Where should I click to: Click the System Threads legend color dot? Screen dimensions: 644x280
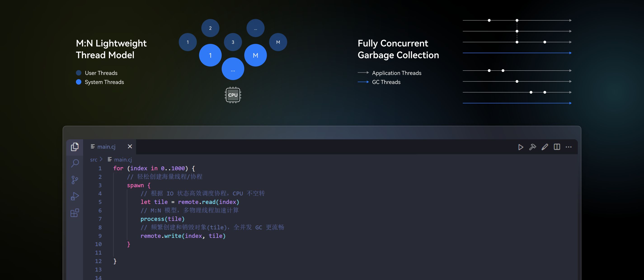click(x=78, y=82)
